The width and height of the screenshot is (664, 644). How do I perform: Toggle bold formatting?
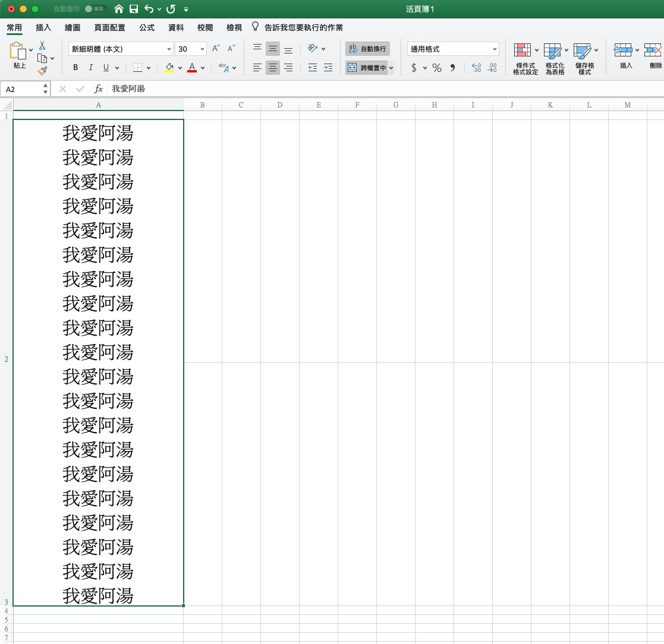point(75,68)
